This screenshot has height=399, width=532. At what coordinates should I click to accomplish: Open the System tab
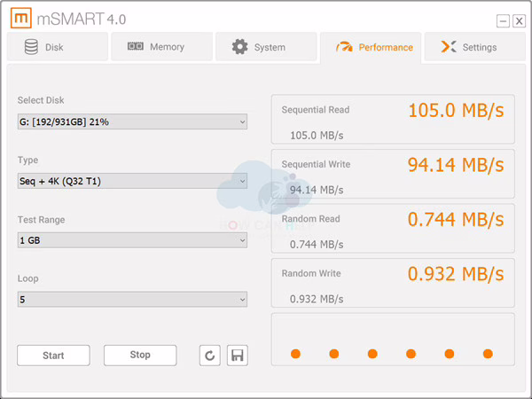(266, 47)
